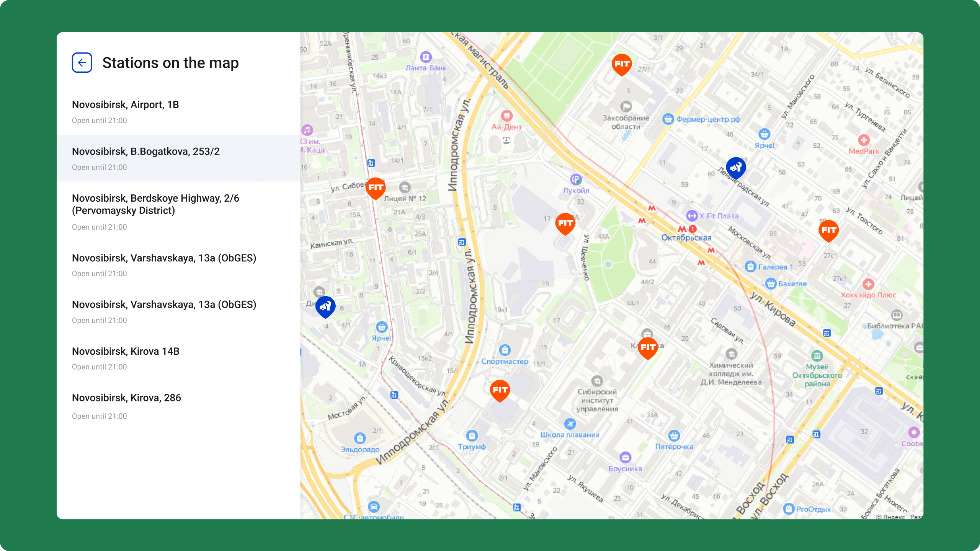
Task: Select Novosibirsk, Kirova 14B station
Action: 178,358
